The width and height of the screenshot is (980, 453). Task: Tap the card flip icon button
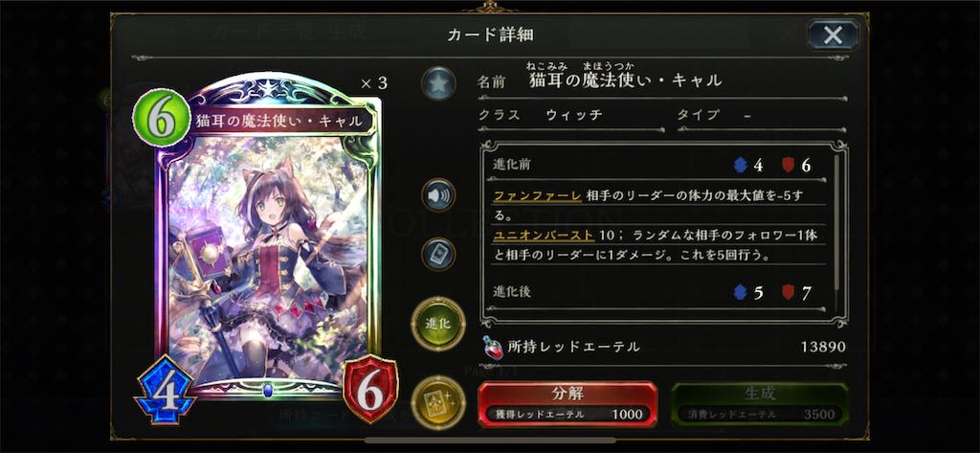click(x=438, y=254)
